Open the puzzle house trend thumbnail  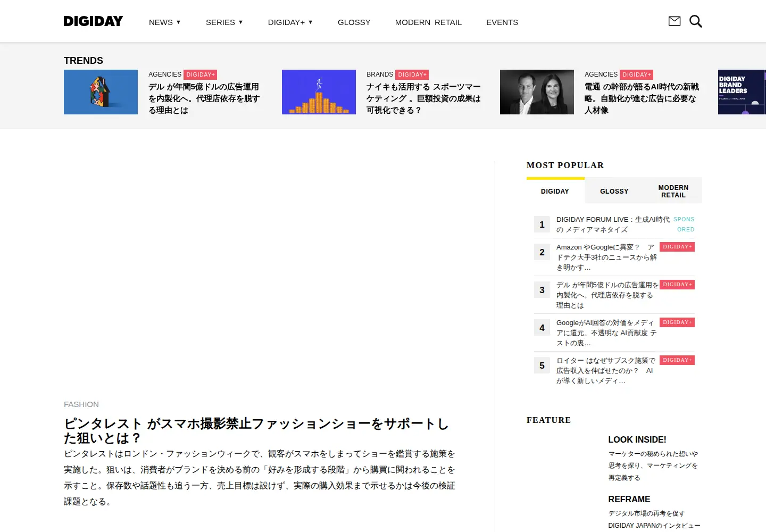(x=101, y=92)
